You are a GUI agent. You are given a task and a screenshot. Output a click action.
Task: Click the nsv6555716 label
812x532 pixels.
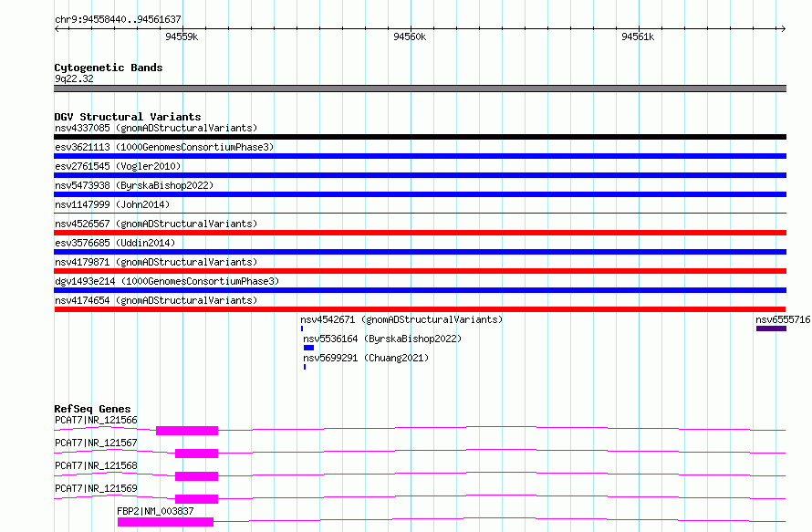pos(783,319)
